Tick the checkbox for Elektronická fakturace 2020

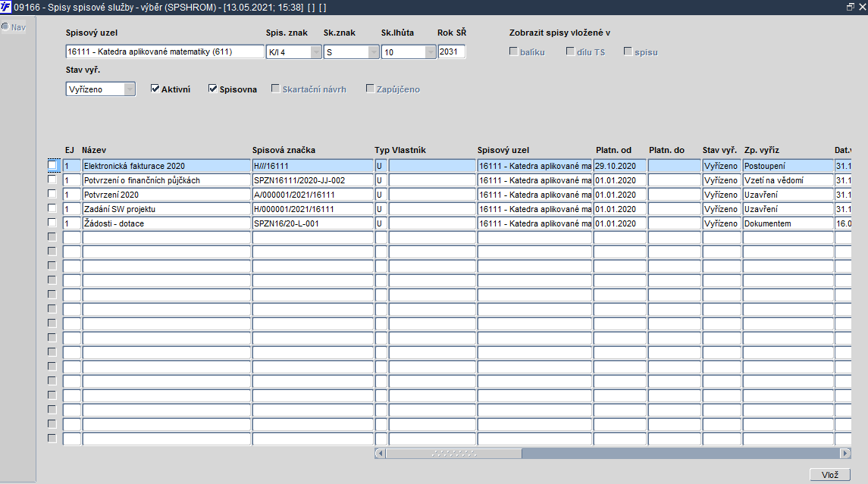pyautogui.click(x=52, y=165)
